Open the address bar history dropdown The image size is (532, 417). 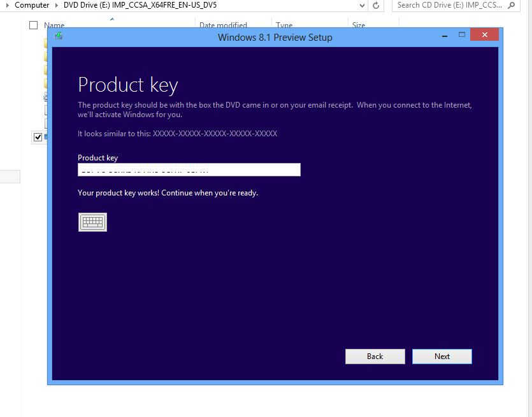pyautogui.click(x=362, y=6)
